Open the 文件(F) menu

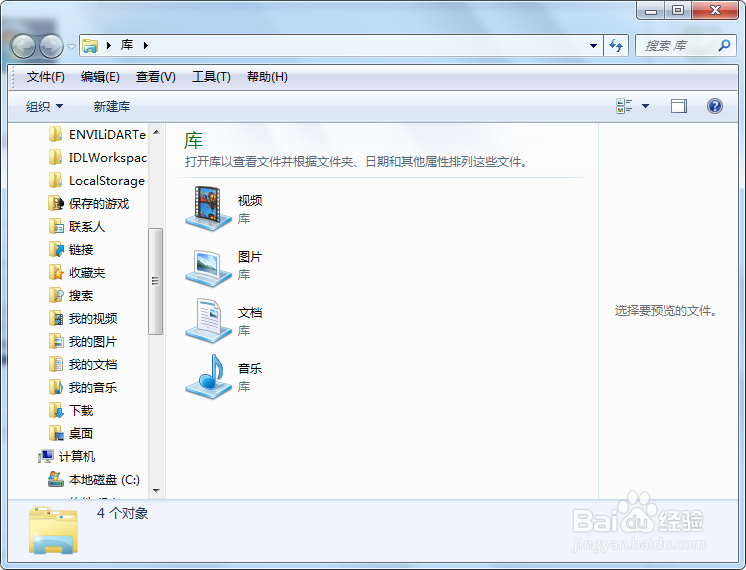click(45, 77)
